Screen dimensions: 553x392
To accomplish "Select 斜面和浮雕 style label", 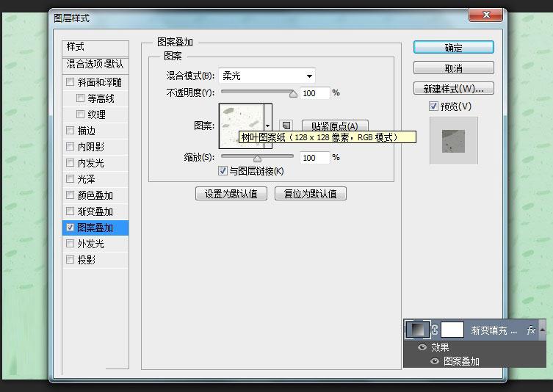I will pyautogui.click(x=99, y=82).
